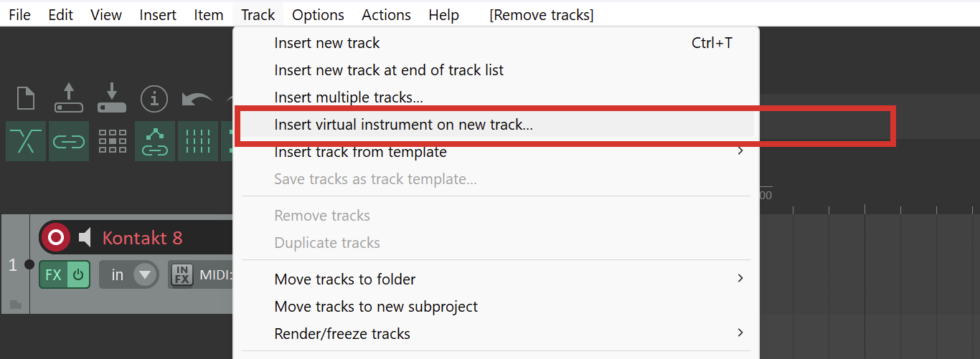Open Project Settings info icon
The width and height of the screenshot is (980, 359).
pos(154,98)
